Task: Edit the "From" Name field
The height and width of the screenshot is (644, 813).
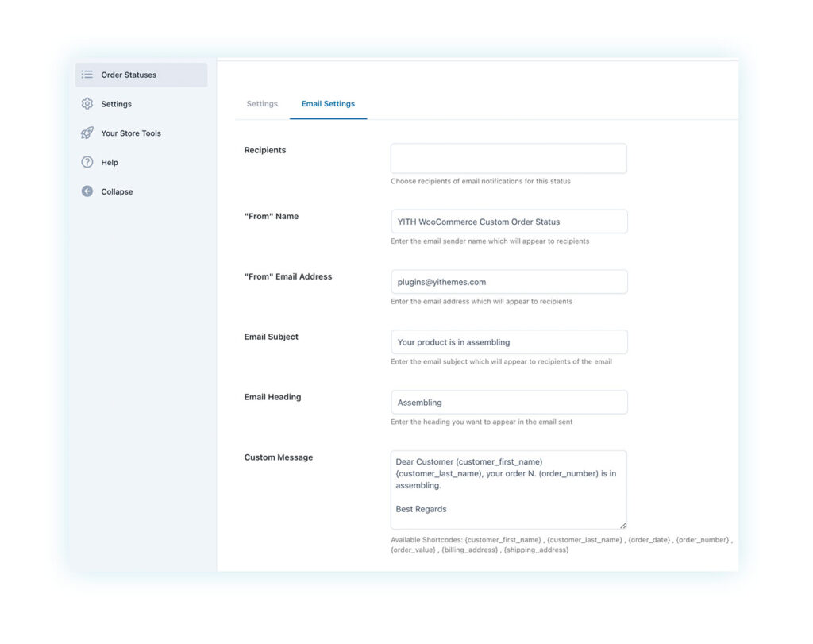Action: coord(508,221)
